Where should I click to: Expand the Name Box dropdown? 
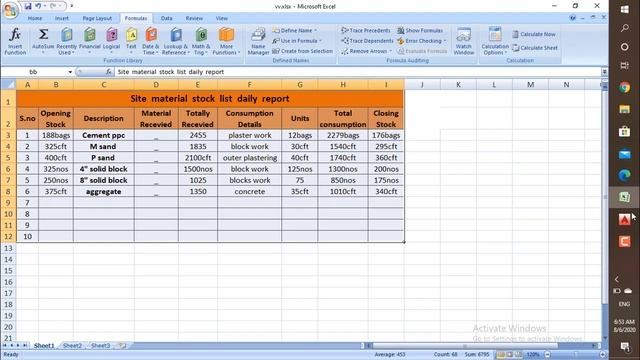coord(70,72)
